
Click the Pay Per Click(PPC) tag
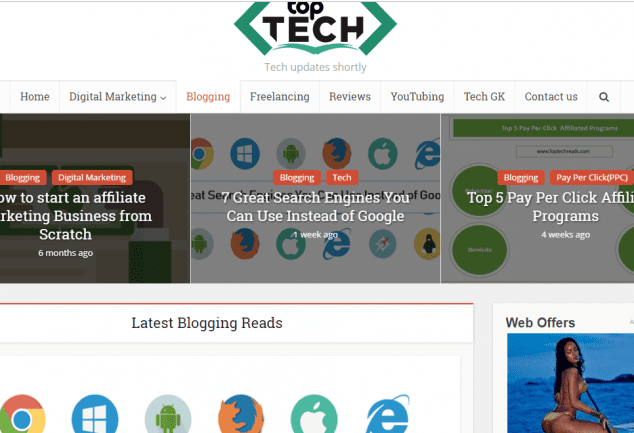click(592, 177)
